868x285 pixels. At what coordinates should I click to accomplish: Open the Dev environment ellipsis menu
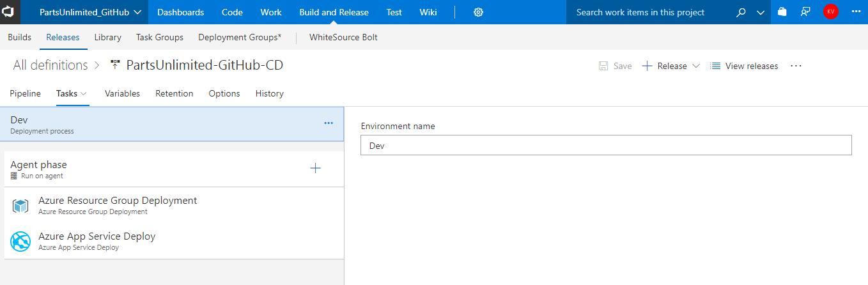(329, 123)
